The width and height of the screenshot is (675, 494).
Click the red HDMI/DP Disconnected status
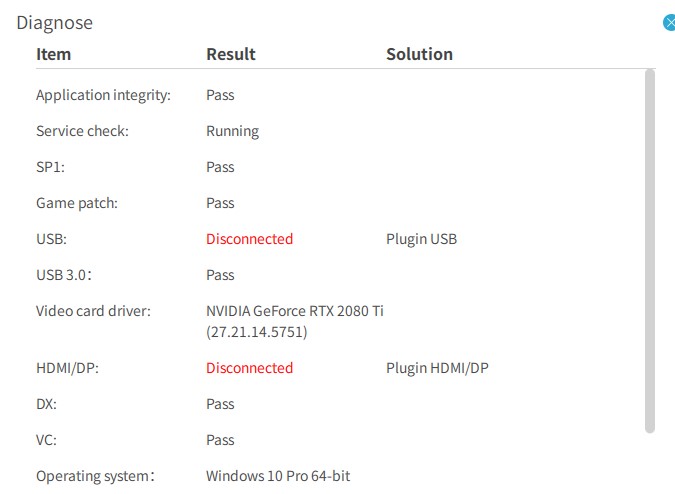click(249, 368)
